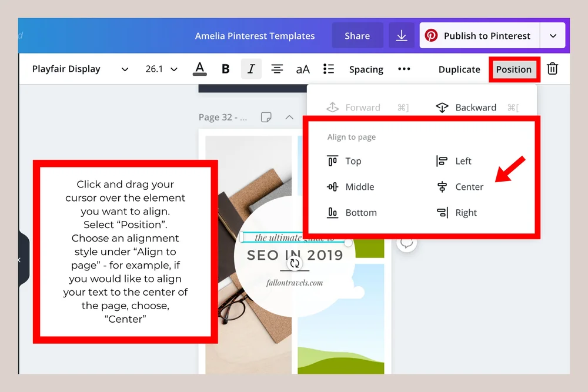Viewport: 588px width, 392px height.
Task: Expand Publish to Pinterest options chevron
Action: coord(553,35)
